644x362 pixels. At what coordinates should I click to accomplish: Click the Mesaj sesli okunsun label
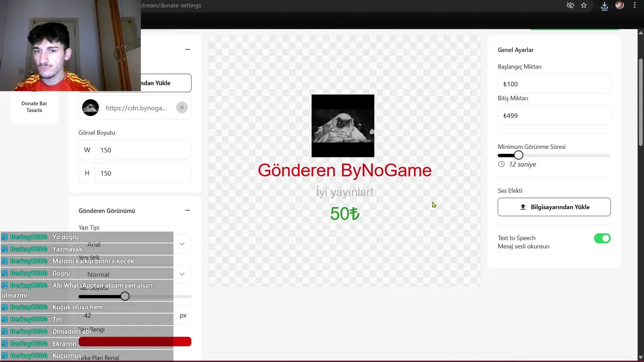click(523, 246)
